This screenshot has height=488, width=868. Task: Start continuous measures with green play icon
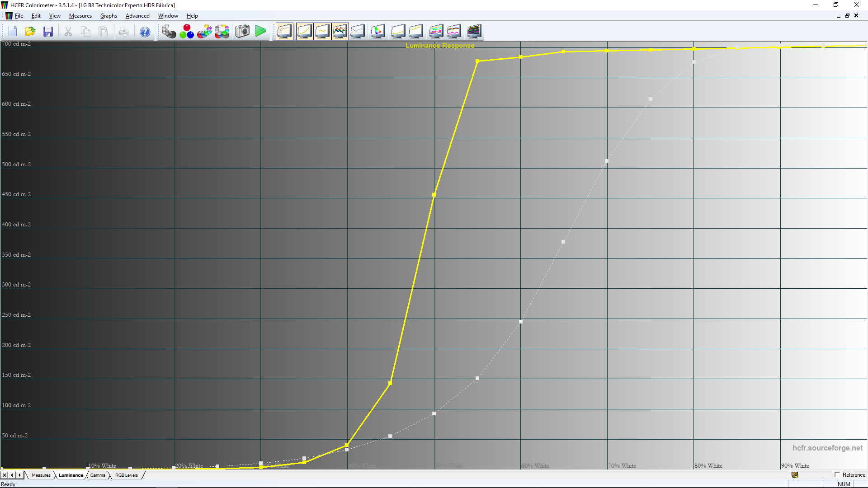[x=260, y=32]
